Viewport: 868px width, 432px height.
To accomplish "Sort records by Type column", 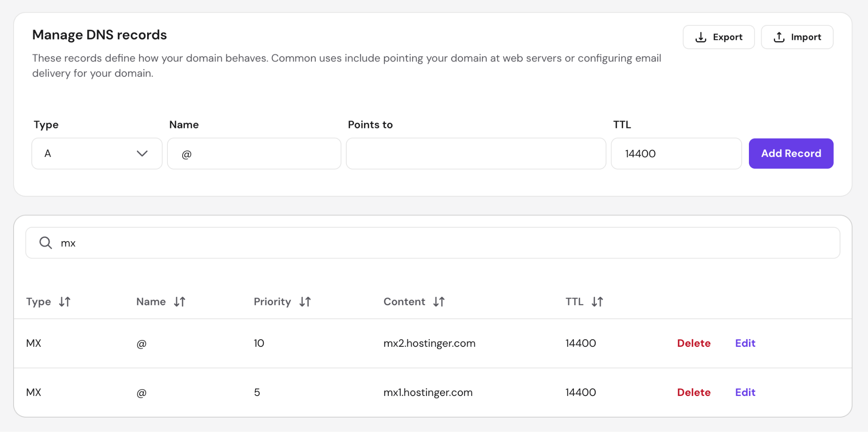I will [65, 301].
